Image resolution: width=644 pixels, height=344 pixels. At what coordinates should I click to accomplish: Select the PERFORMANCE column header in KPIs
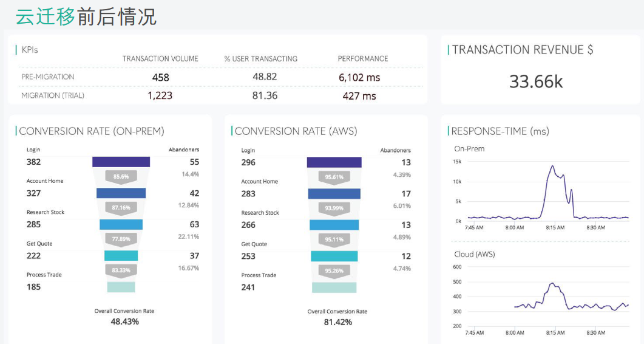pyautogui.click(x=363, y=59)
